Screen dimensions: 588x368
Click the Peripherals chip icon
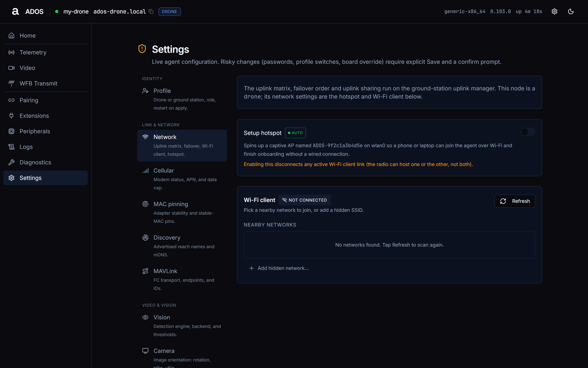11,131
